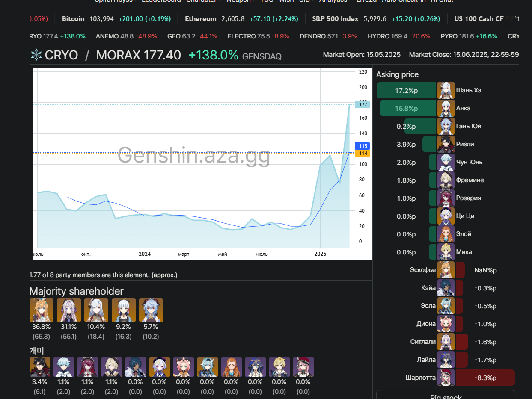This screenshot has width=532, height=399.
Task: Click the -8.3%p red bar for Шарлотта
Action: (485, 378)
